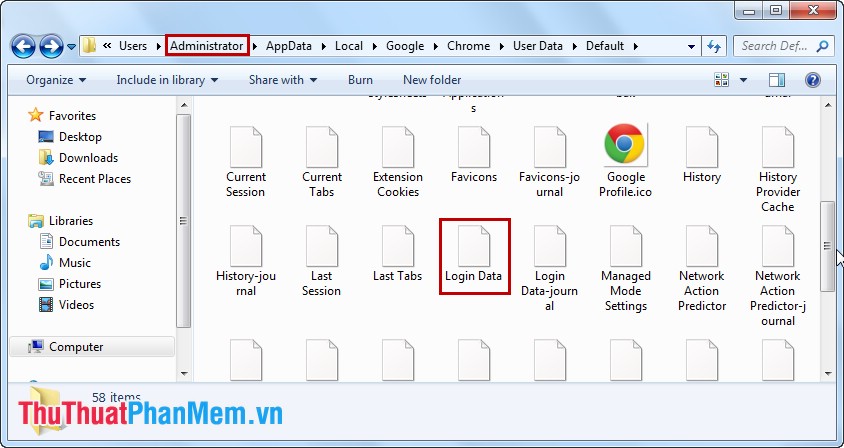Open Help with the question mark icon
This screenshot has height=448, width=844.
click(813, 80)
